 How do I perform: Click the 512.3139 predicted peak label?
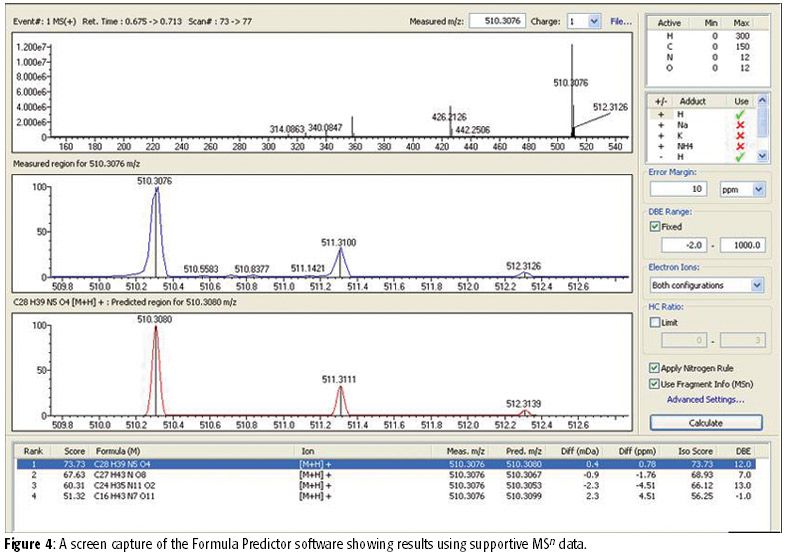click(523, 404)
